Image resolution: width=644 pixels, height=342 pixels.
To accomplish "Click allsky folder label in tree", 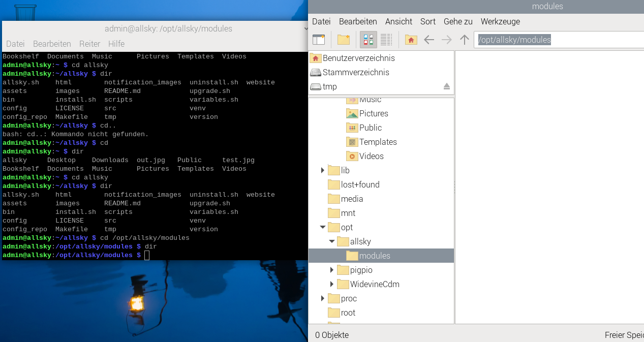I will 360,241.
